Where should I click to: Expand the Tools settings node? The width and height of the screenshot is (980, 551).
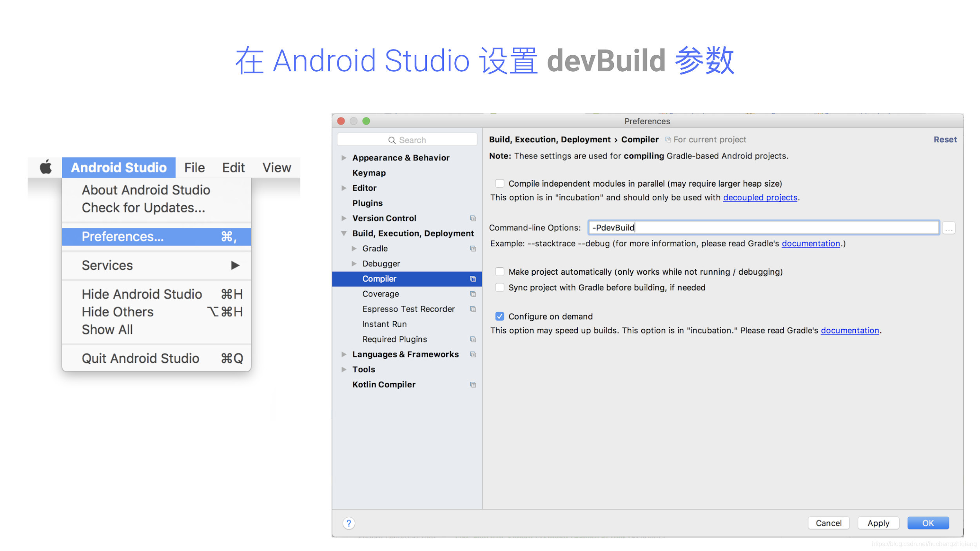tap(344, 370)
